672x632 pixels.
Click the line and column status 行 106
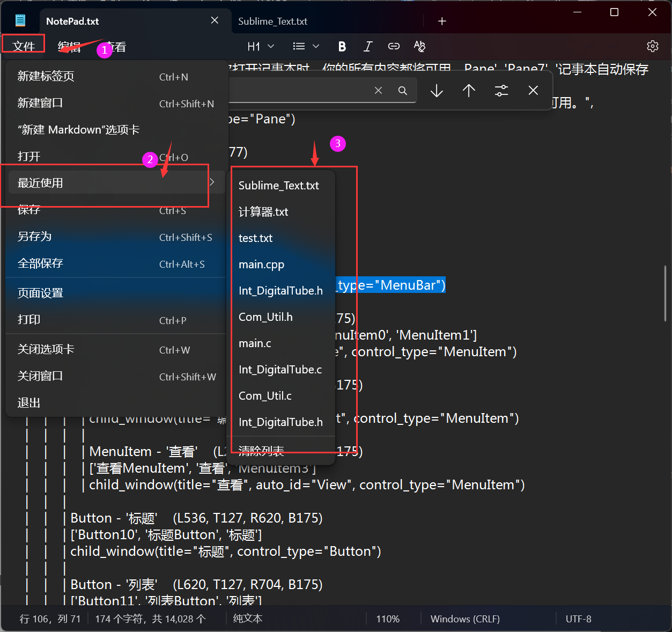point(50,619)
